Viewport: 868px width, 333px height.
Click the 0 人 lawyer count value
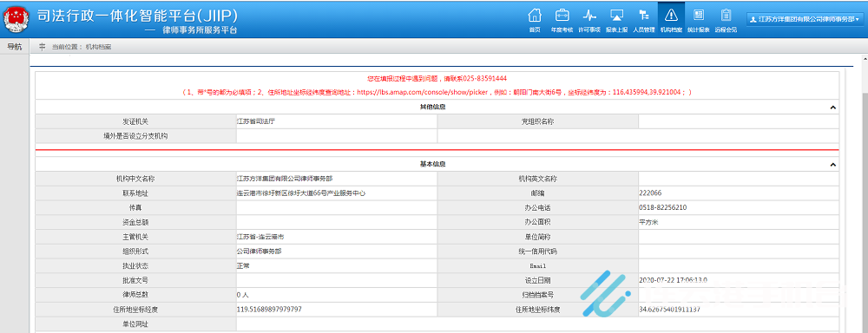[x=242, y=295]
